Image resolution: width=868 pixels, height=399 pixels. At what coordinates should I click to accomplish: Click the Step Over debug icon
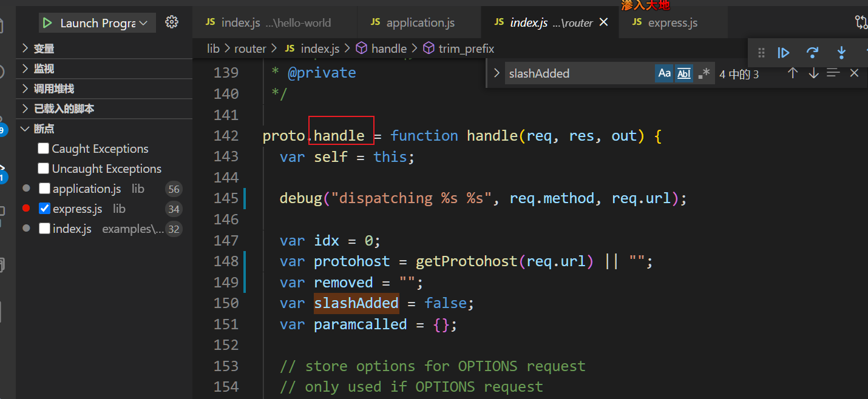812,53
